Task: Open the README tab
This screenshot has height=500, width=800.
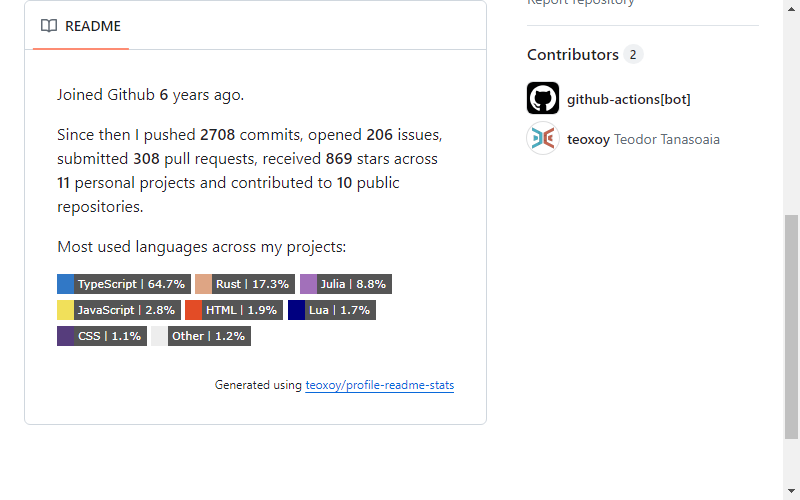Action: pyautogui.click(x=81, y=26)
